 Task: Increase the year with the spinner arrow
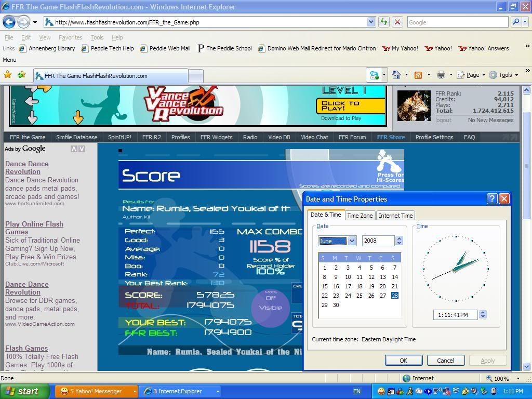[x=399, y=238]
